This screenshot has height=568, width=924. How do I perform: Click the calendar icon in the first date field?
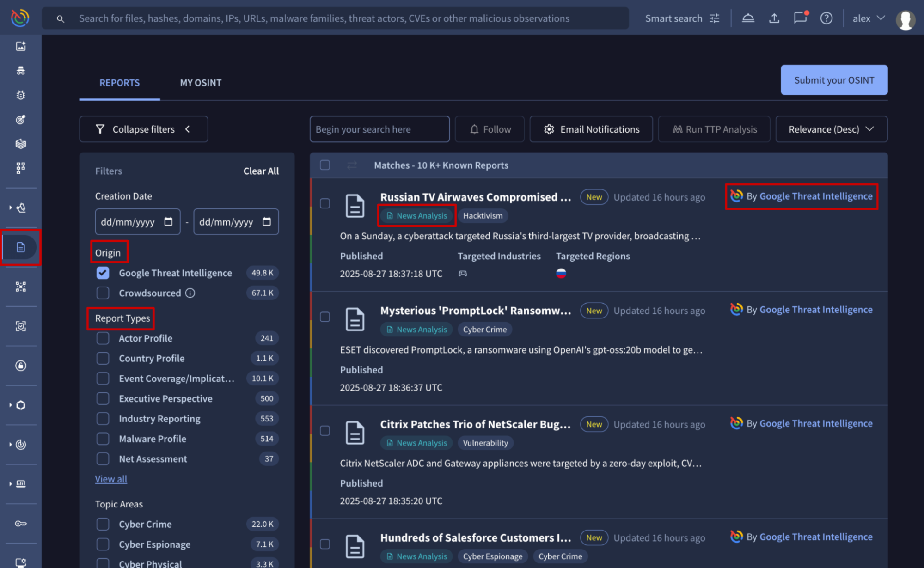pyautogui.click(x=168, y=222)
